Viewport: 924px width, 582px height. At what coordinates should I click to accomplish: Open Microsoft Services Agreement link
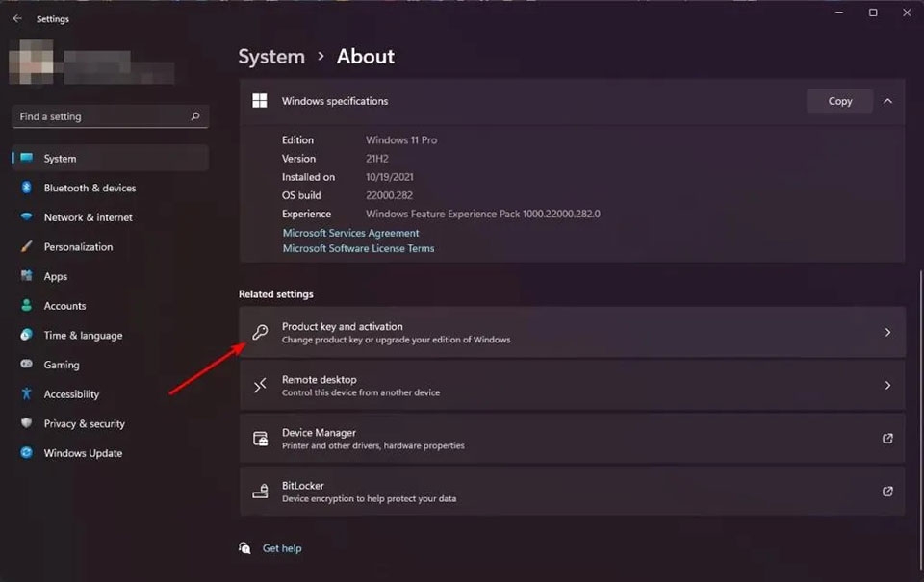point(350,233)
